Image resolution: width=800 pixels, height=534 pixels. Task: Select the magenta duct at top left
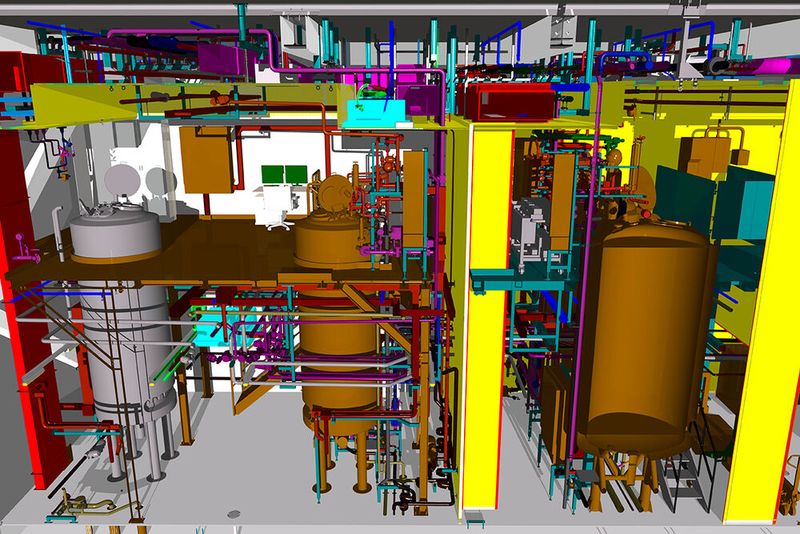coord(222,53)
